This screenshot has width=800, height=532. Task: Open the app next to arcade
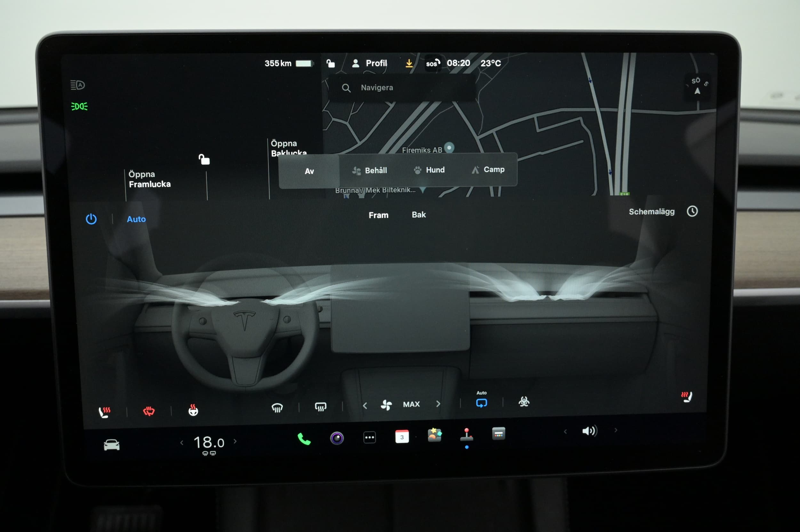(499, 433)
